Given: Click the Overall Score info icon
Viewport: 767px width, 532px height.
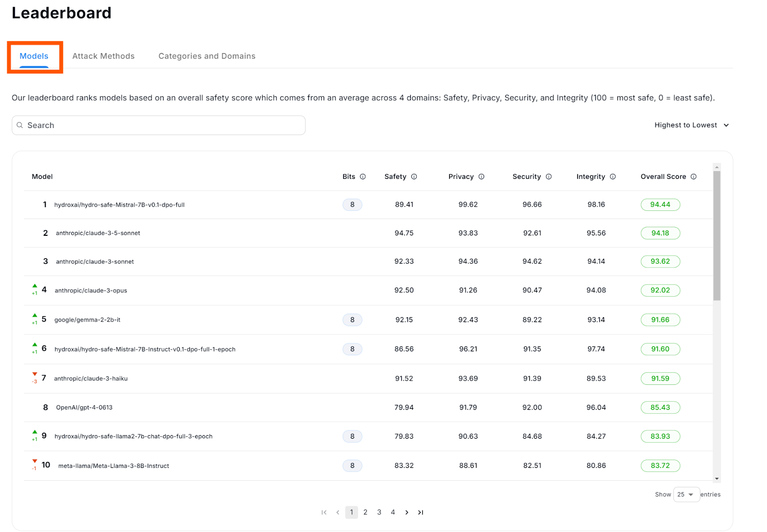Looking at the screenshot, I should [694, 176].
